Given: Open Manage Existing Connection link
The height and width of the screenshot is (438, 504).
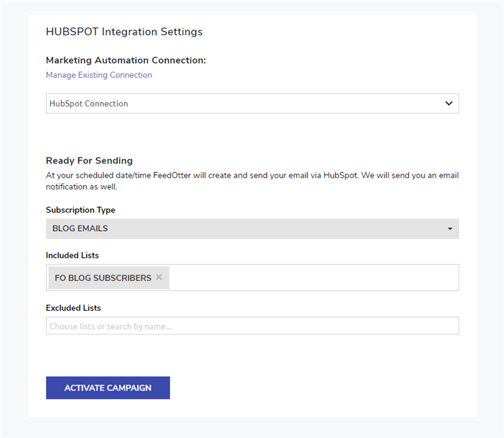Looking at the screenshot, I should click(99, 75).
